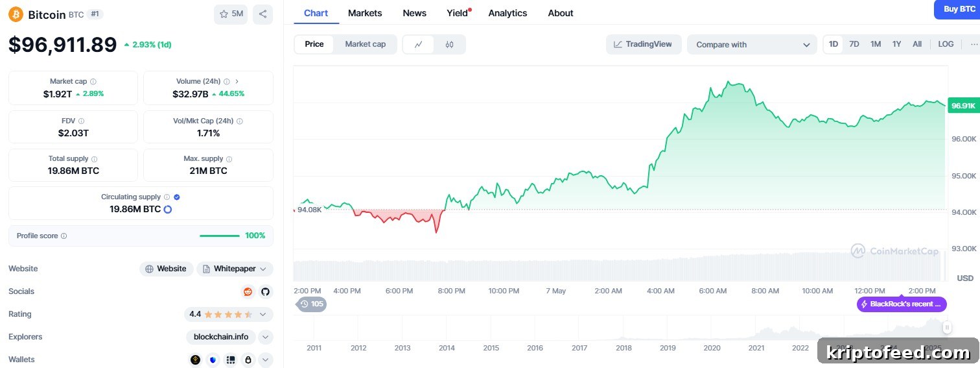Open Compare with dropdown
The width and height of the screenshot is (980, 368).
[x=752, y=45]
